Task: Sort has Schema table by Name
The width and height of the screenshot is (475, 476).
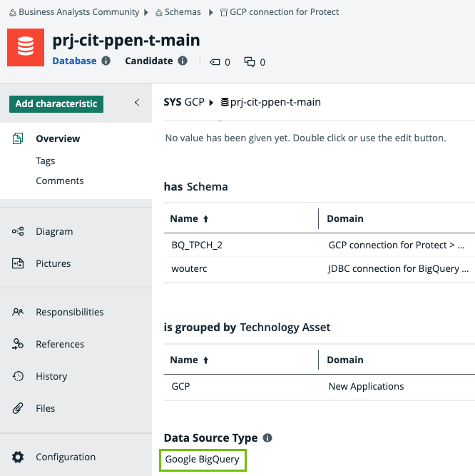Action: click(189, 218)
